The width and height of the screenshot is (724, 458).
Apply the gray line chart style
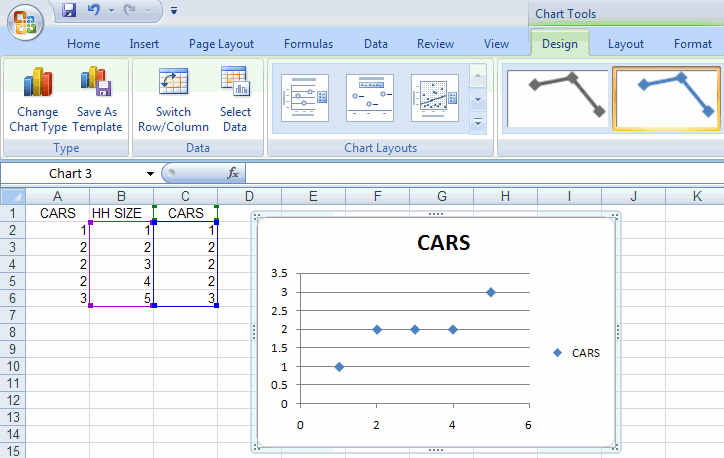[555, 98]
